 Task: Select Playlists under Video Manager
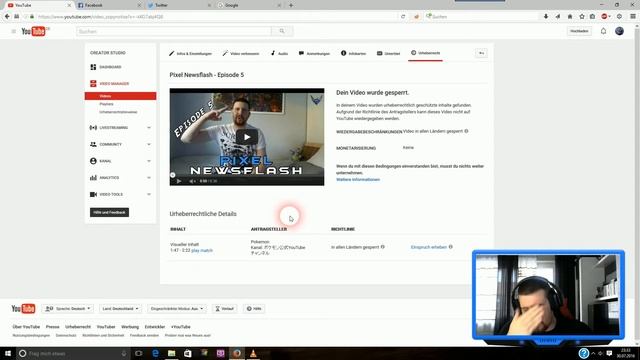click(x=107, y=104)
